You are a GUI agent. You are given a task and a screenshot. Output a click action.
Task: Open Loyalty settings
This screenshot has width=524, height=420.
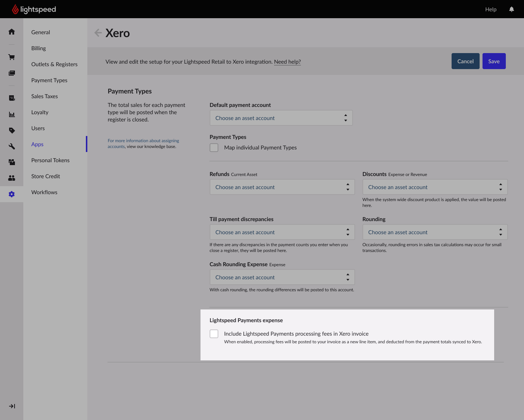point(40,112)
